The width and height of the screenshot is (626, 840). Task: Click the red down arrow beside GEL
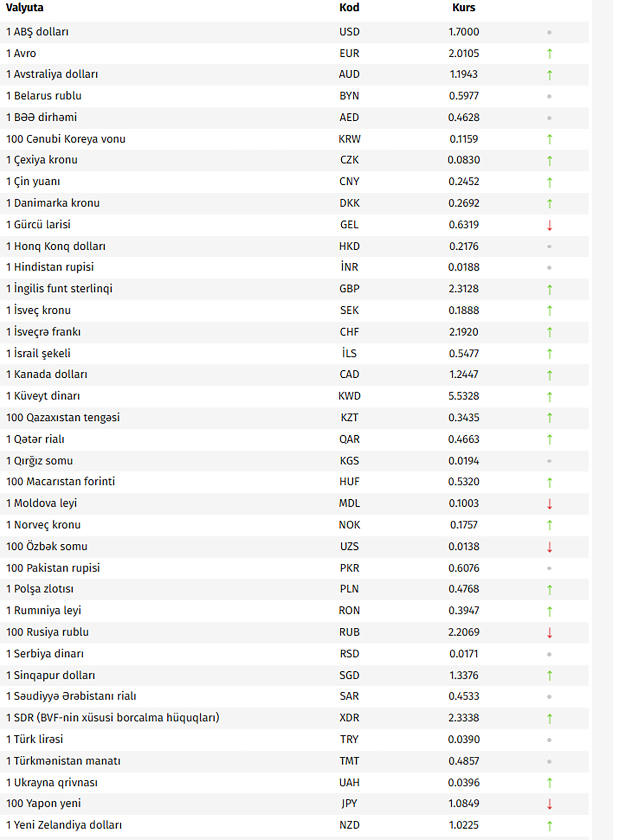(549, 225)
